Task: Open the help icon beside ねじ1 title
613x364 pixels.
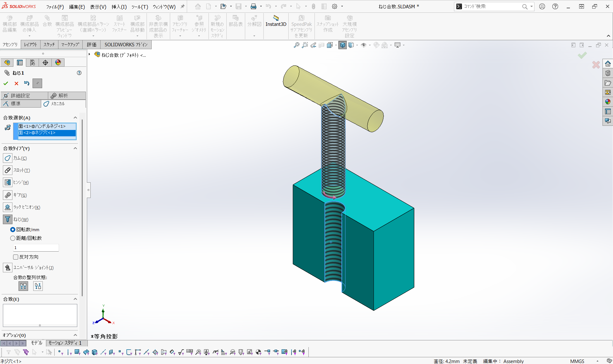Action: 79,73
